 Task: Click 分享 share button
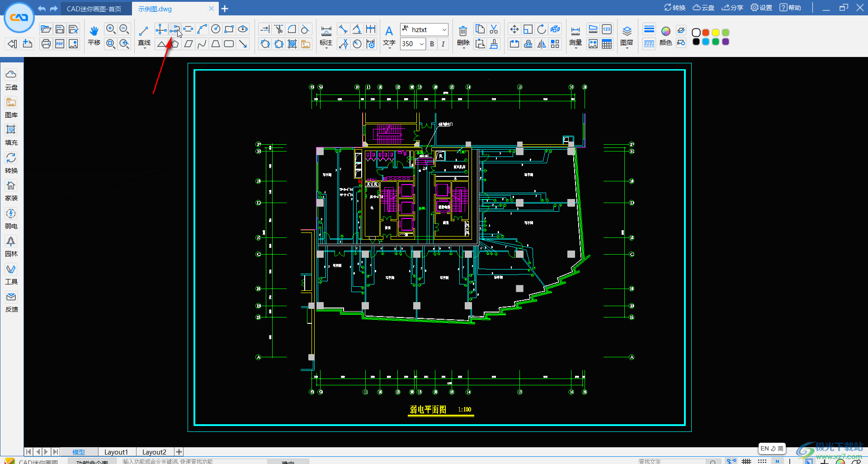[x=732, y=8]
